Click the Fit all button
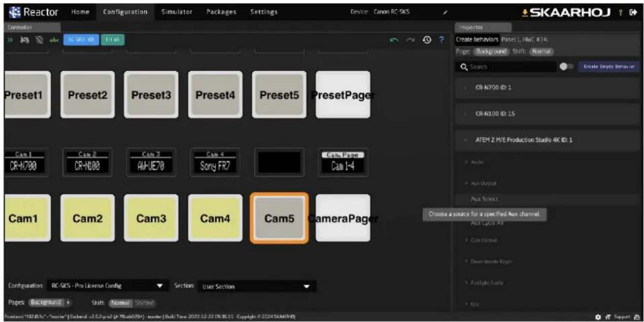 (112, 40)
